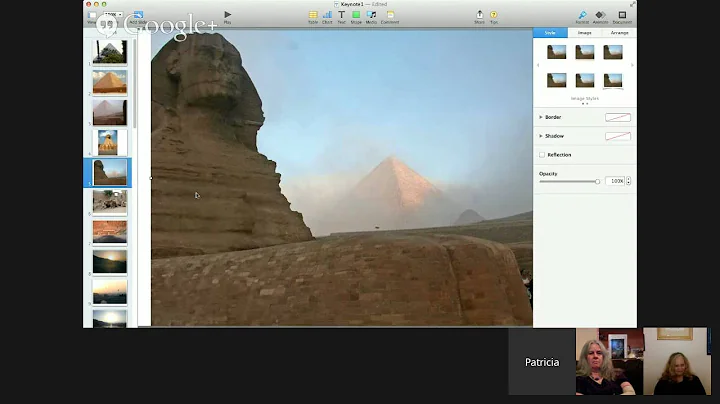Switch to the Image tab
Viewport: 720px width, 404px height.
click(x=585, y=33)
